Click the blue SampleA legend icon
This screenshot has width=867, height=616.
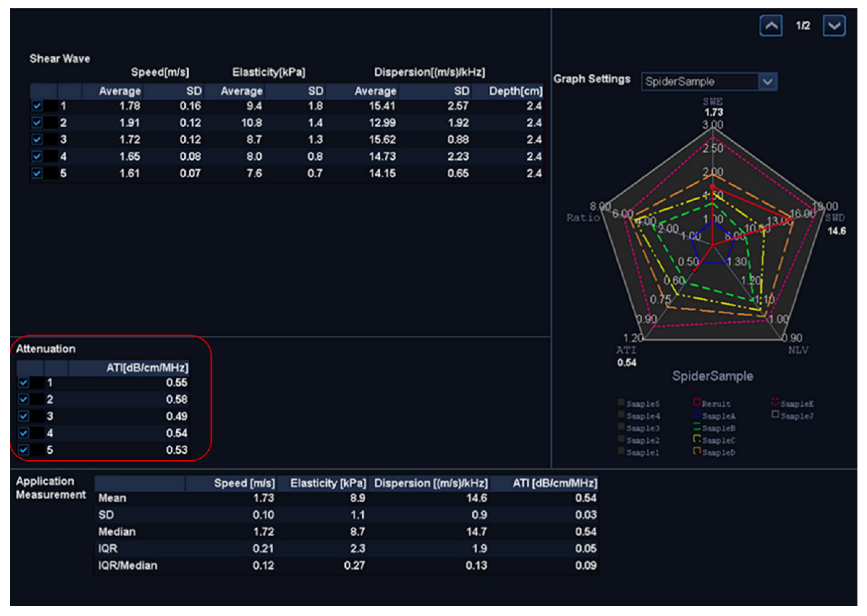tap(697, 414)
